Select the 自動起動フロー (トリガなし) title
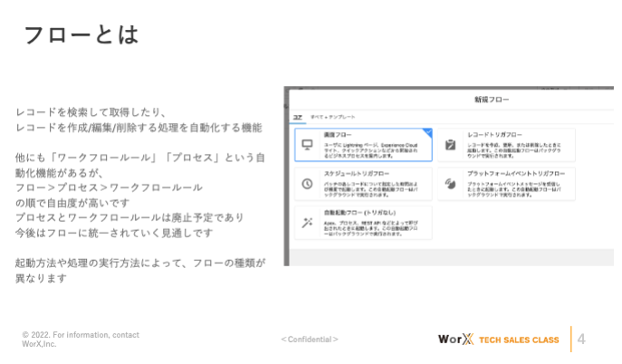Viewport: 622px width, 364px height. [x=357, y=212]
